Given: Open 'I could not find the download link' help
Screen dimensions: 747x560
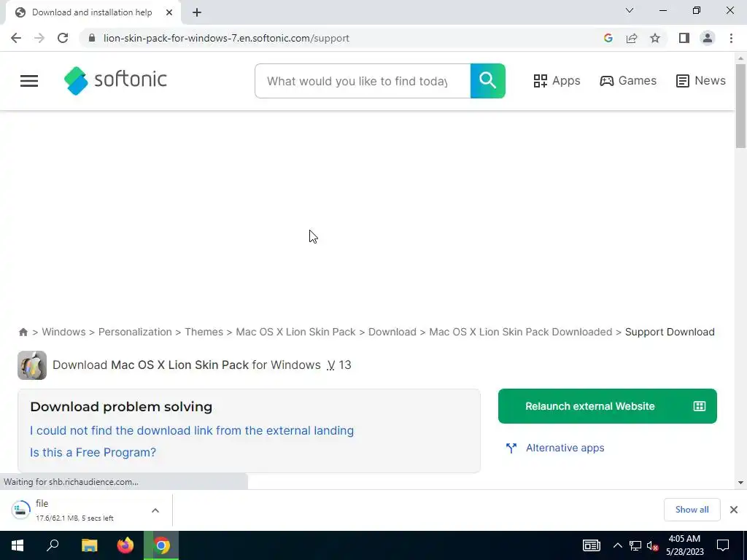Looking at the screenshot, I should coord(192,430).
